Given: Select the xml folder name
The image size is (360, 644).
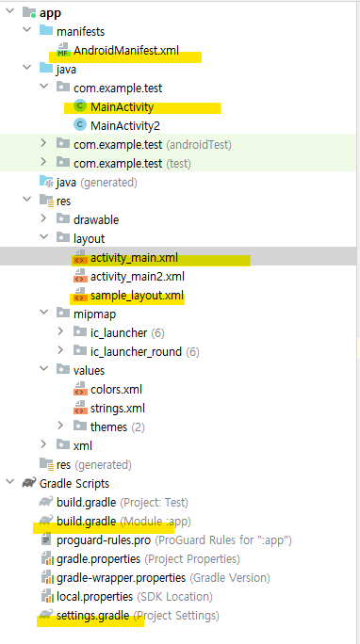Looking at the screenshot, I should coord(83,445).
